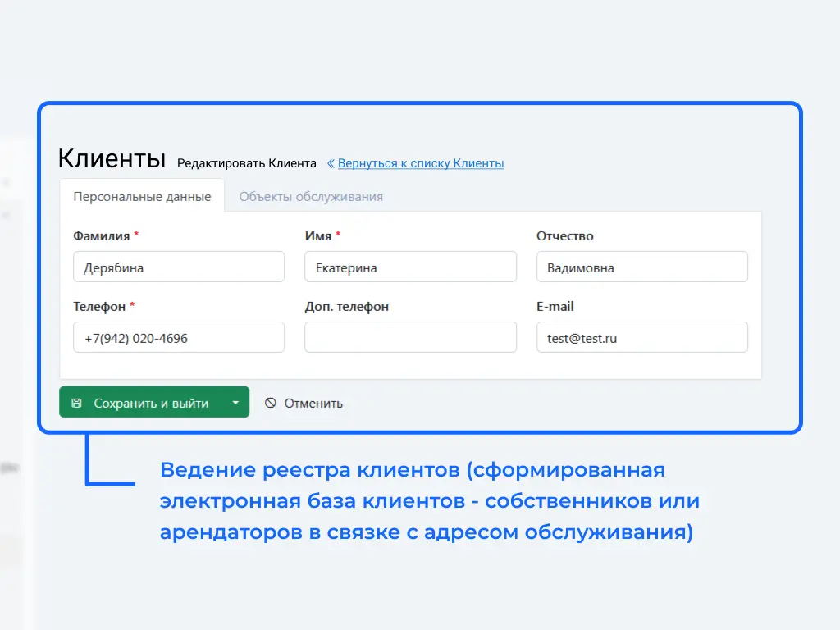Click the 'Доп. телефон' field label
Image resolution: width=840 pixels, height=630 pixels.
point(346,307)
